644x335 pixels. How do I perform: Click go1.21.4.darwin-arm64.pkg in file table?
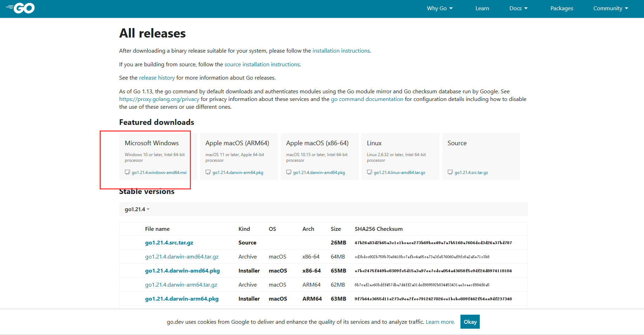[182, 299]
